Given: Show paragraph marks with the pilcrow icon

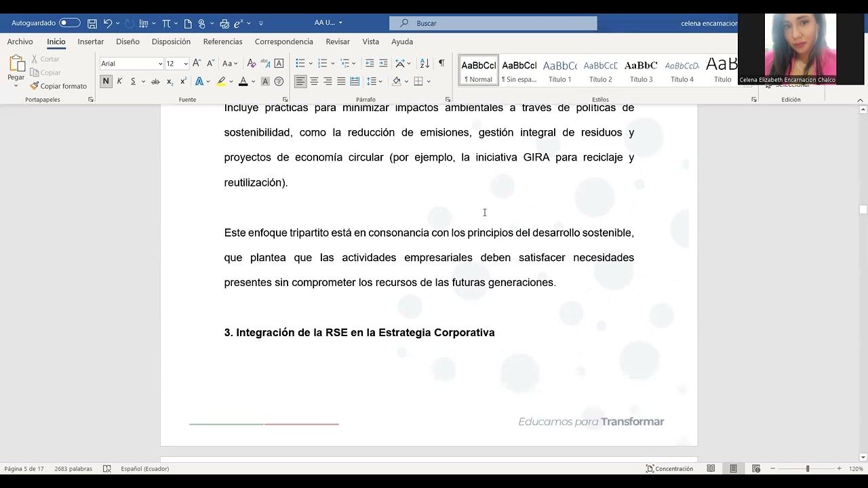Looking at the screenshot, I should [x=441, y=63].
